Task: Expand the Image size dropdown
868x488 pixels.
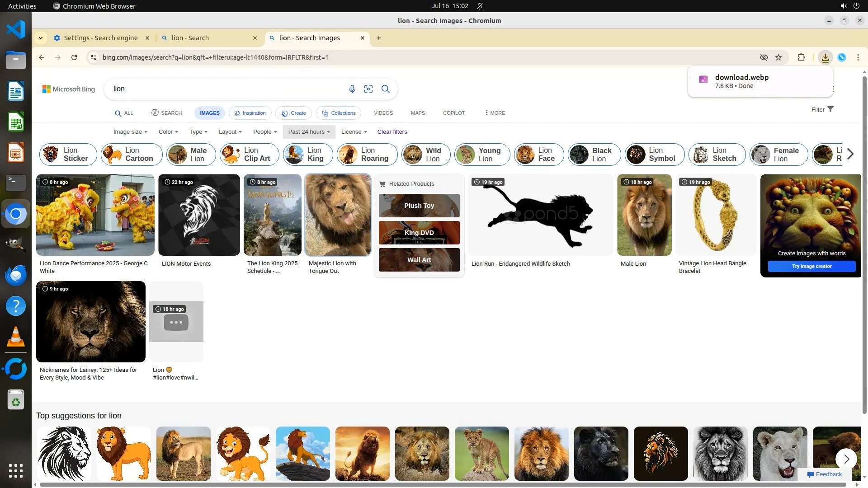Action: click(x=130, y=132)
